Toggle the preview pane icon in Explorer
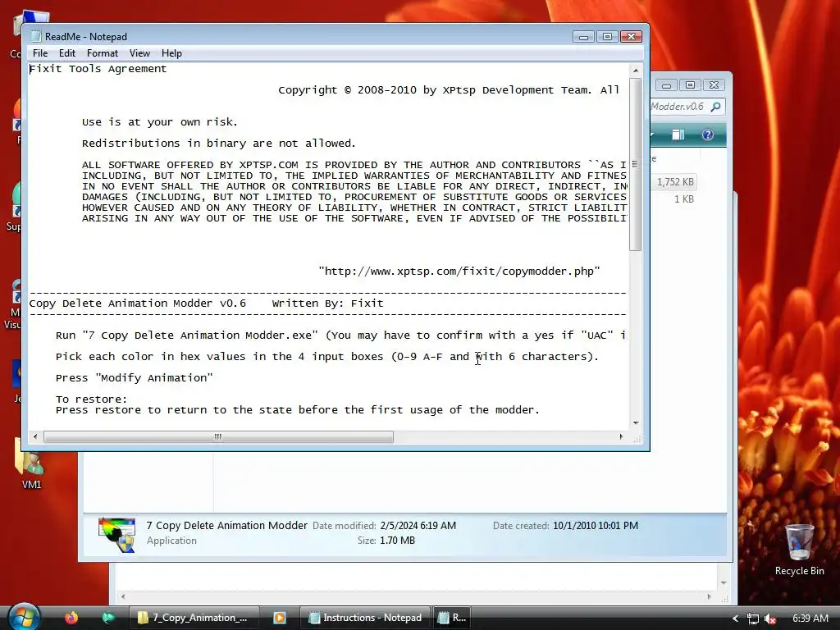 (678, 135)
